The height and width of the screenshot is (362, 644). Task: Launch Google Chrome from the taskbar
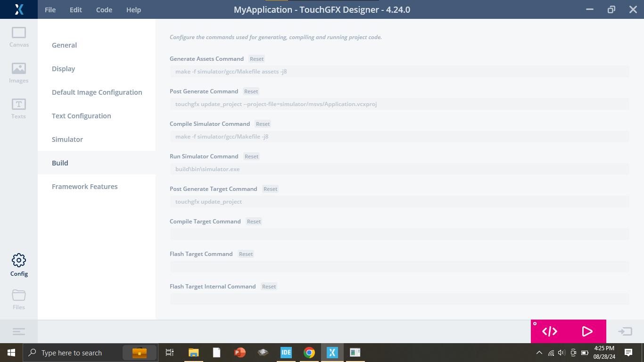click(309, 352)
